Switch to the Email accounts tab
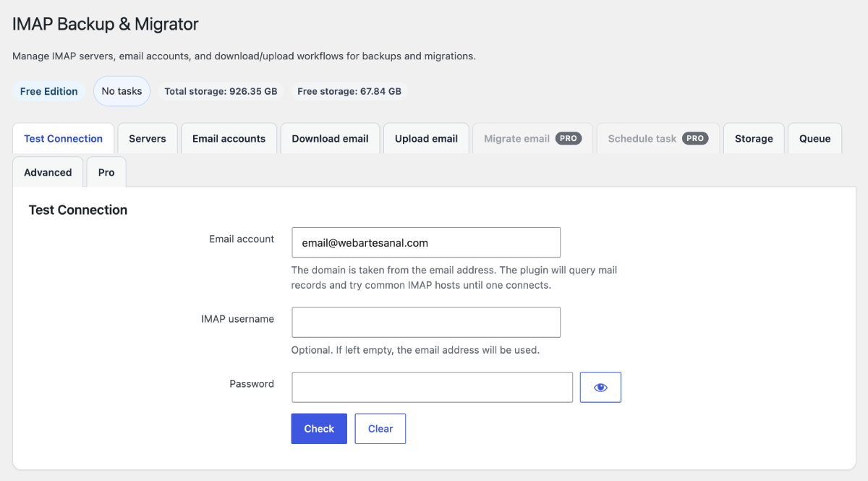The height and width of the screenshot is (481, 868). tap(229, 138)
